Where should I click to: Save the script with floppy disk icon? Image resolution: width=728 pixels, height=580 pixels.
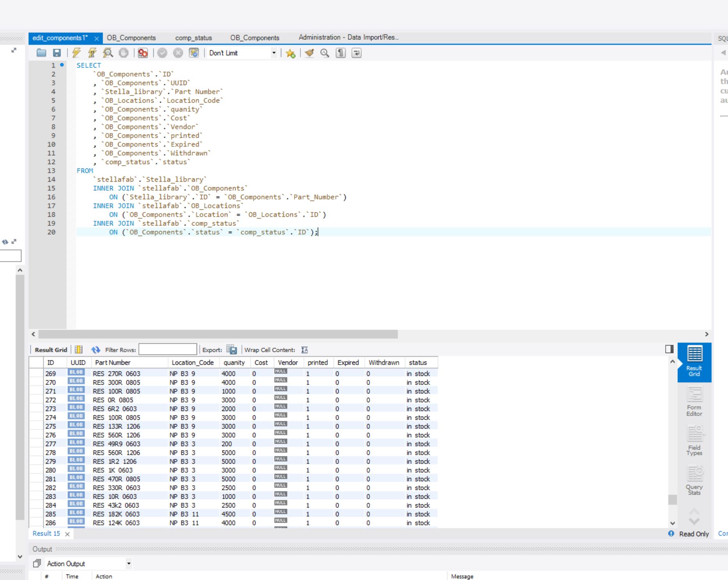(57, 53)
